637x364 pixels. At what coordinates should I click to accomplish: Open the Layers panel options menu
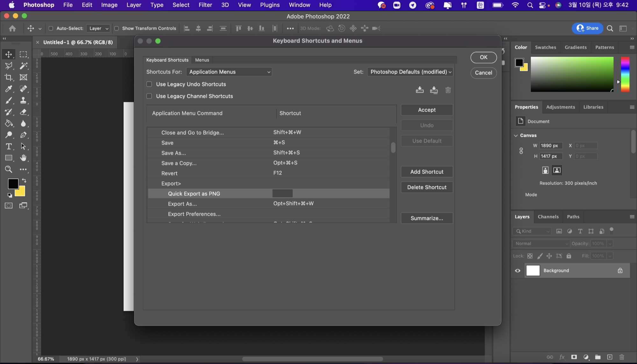pyautogui.click(x=632, y=217)
